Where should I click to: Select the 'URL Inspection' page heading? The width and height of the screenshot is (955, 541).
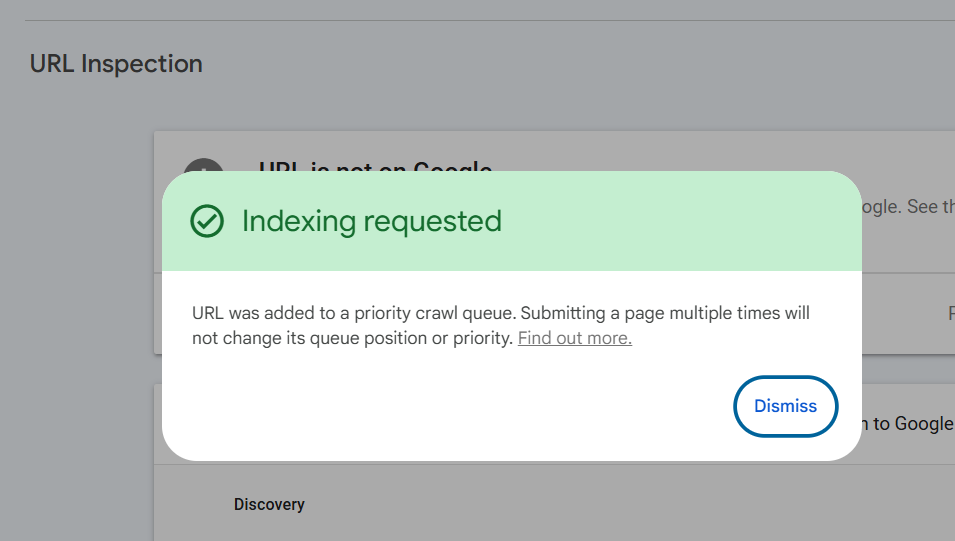pos(116,64)
